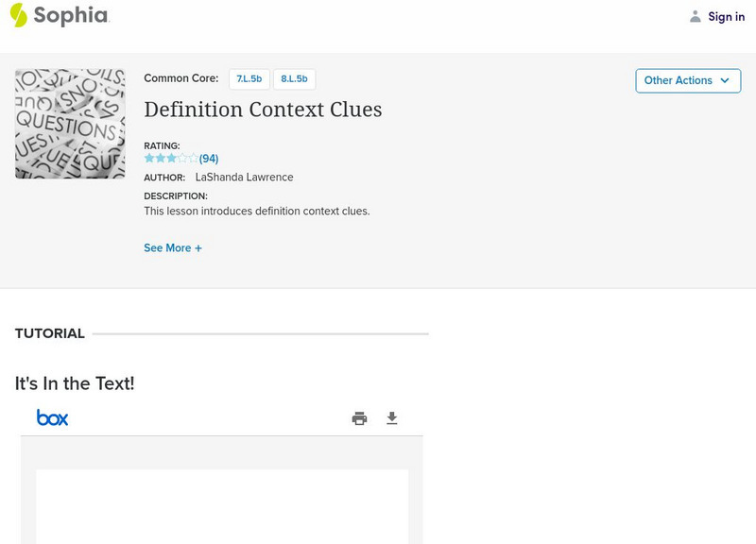Select the third rating star
Viewport: 756px width, 544px height.
171,159
